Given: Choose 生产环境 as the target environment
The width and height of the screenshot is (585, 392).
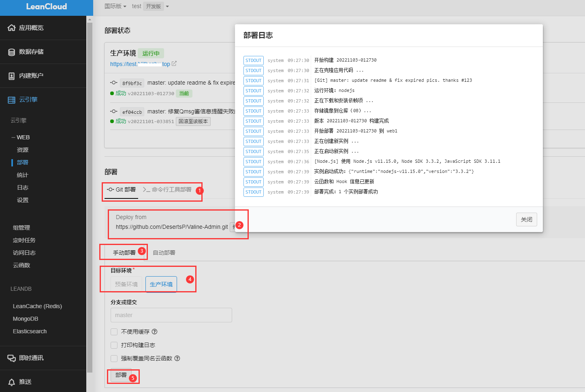Looking at the screenshot, I should coord(161,284).
